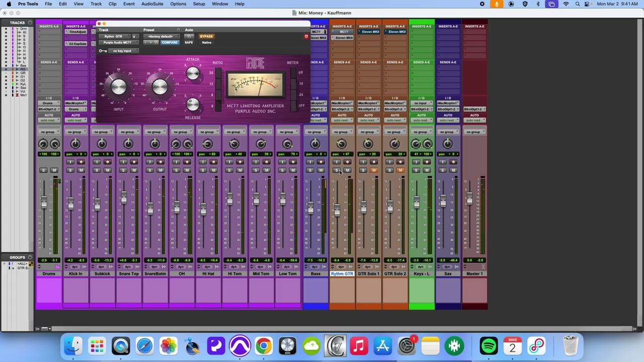Viewport: 644px width, 362px height.
Task: Open Google Chrome from the dock
Action: point(263,346)
